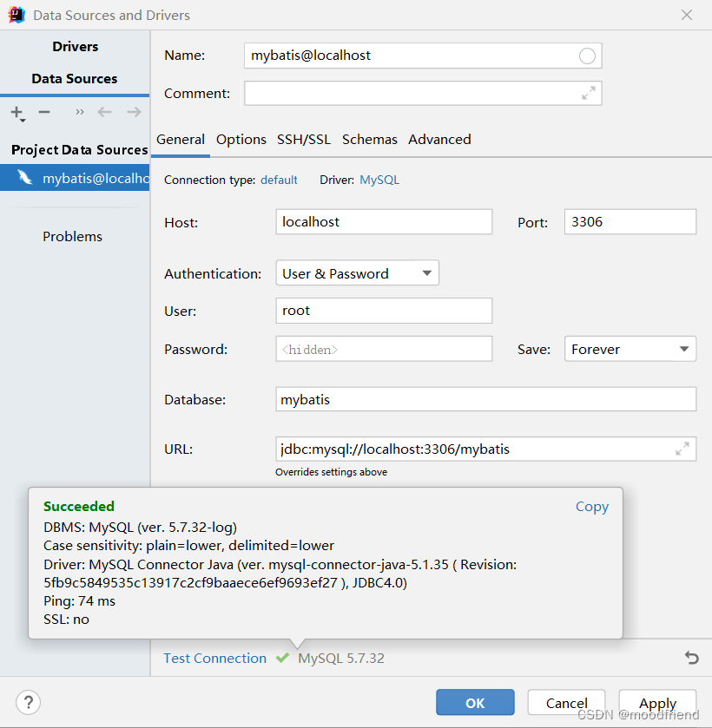Click Test Connection link

click(x=214, y=658)
